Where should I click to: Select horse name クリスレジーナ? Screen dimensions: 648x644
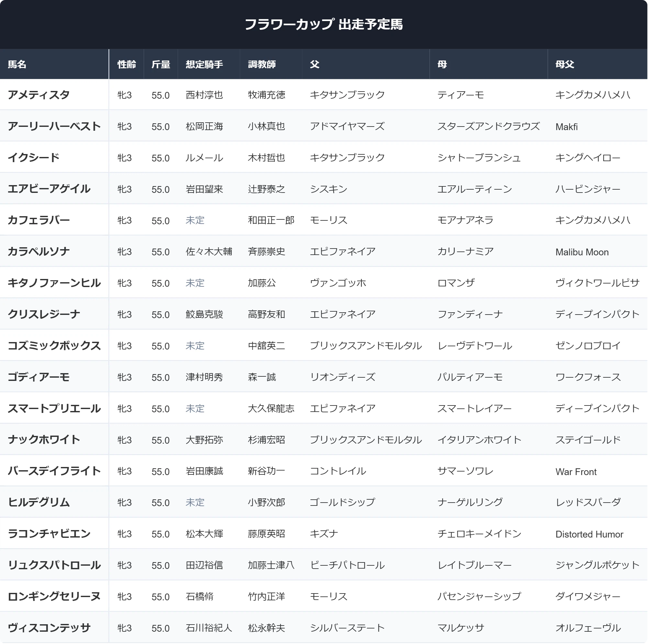coord(44,314)
